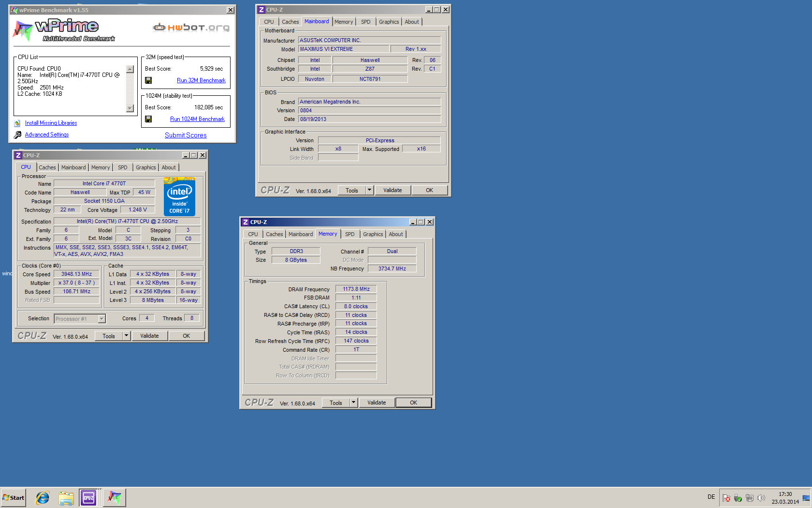
Task: Open Tools dropdown arrow in Memory window
Action: coord(354,403)
